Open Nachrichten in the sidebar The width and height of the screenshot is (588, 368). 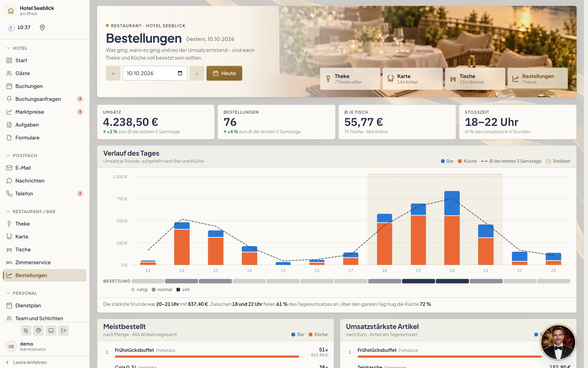click(45, 181)
